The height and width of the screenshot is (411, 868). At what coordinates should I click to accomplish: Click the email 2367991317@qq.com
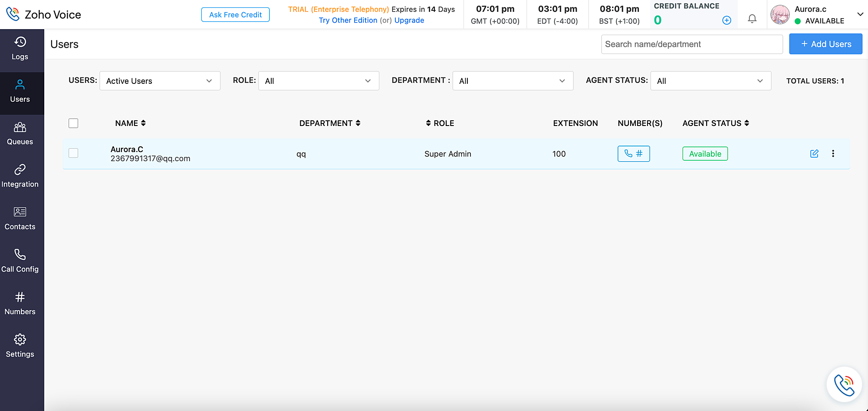151,159
